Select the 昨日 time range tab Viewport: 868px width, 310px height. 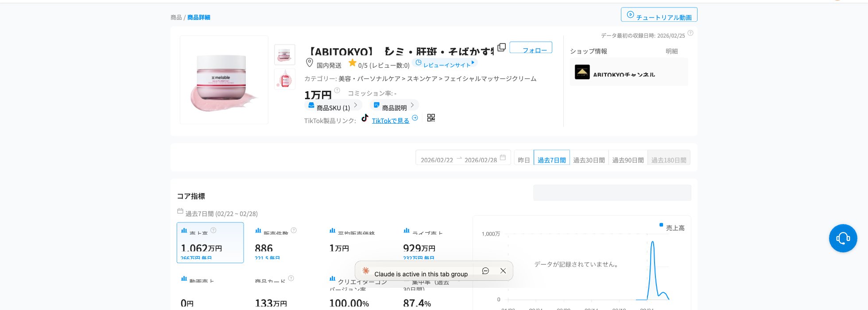(524, 158)
